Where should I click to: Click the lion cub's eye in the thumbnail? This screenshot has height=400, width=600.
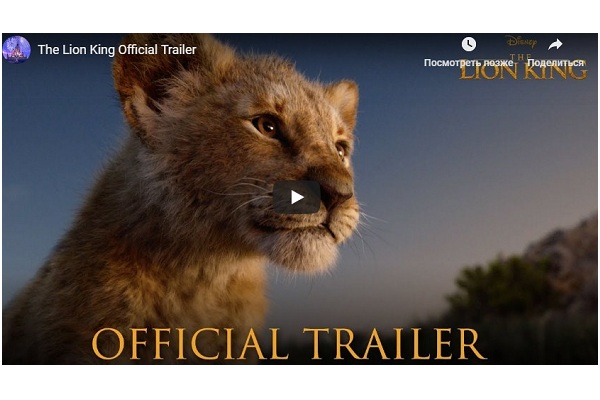(267, 126)
